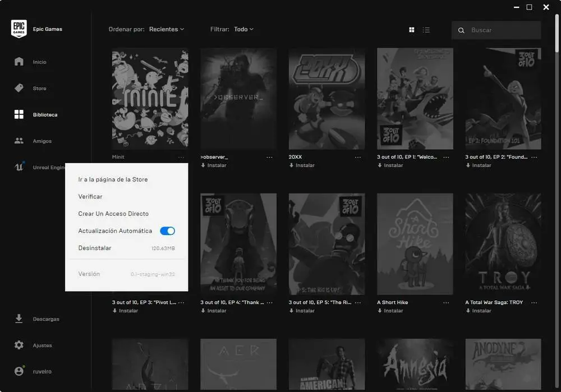Click the three-dot menu for Minit
Viewport: 561px width, 392px height.
(x=181, y=158)
